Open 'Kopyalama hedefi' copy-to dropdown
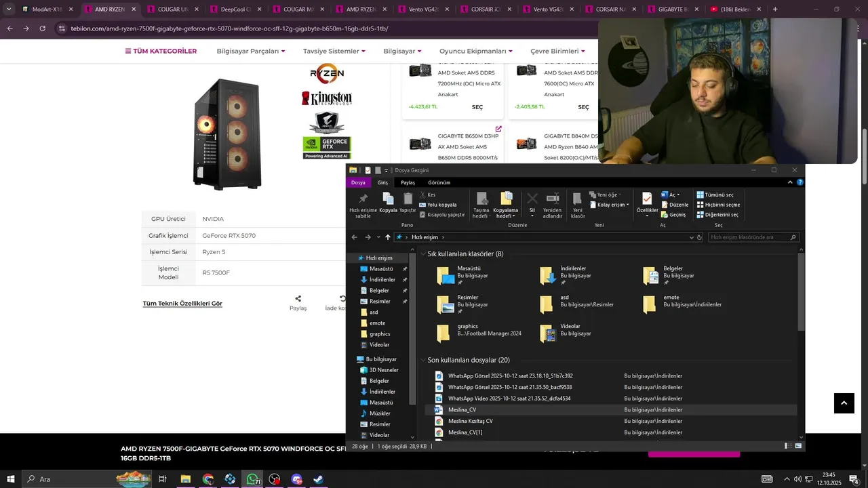The width and height of the screenshot is (868, 488). tap(506, 205)
